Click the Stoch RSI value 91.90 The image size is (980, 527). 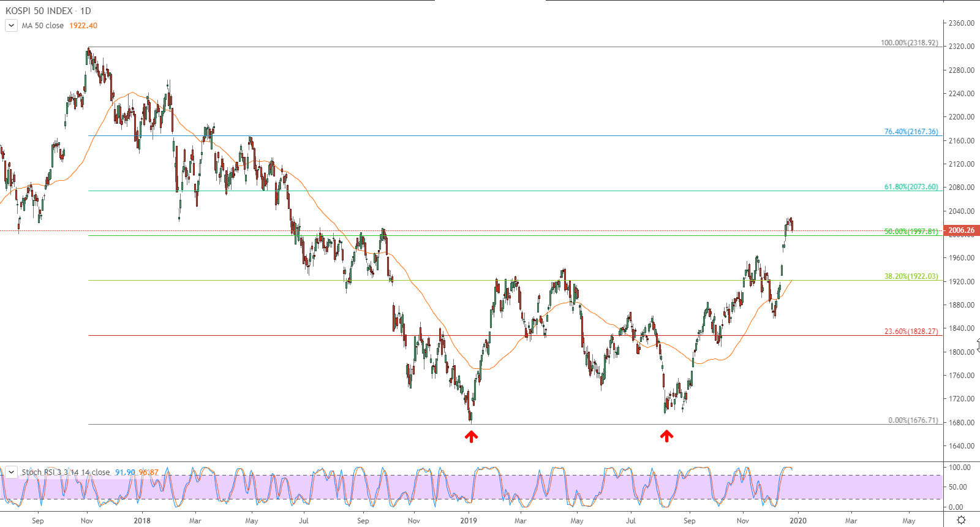[125, 472]
